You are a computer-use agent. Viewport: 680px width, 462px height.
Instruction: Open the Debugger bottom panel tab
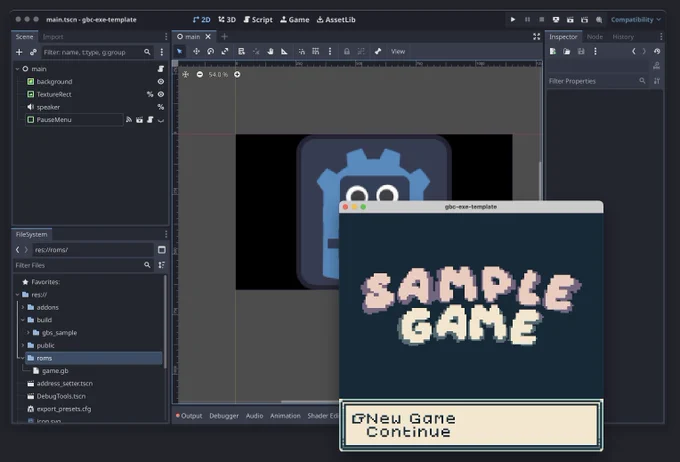(x=224, y=416)
